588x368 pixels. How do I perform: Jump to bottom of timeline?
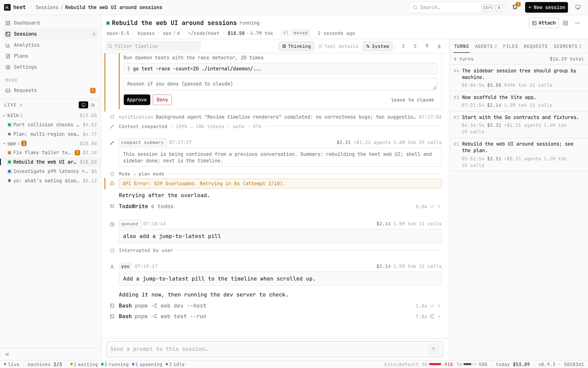click(439, 46)
